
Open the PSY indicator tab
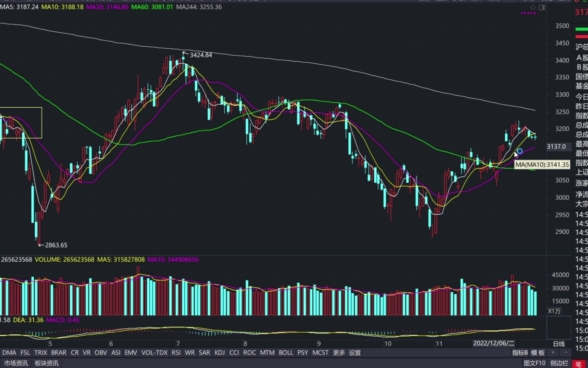coord(303,353)
